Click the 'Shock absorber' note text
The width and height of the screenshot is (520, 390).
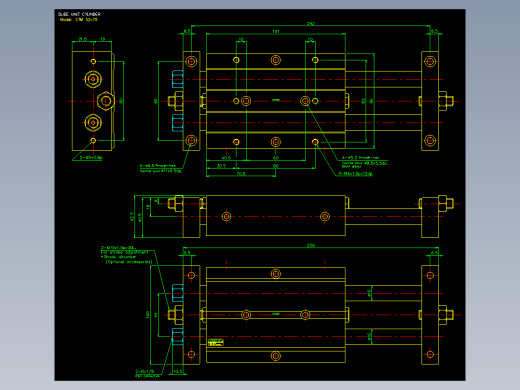(119, 257)
